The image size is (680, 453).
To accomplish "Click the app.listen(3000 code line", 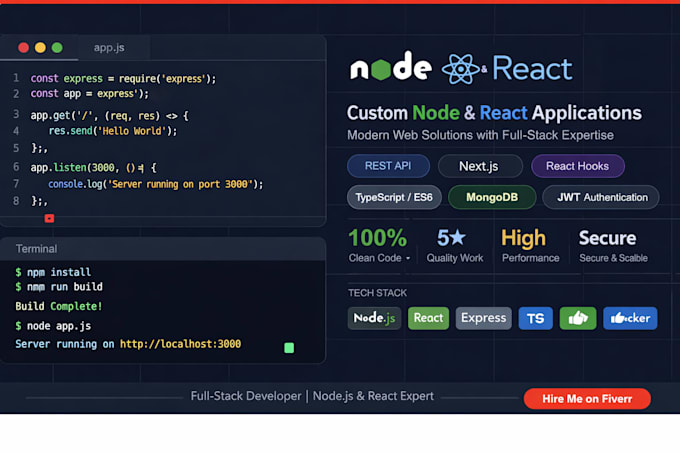I will point(93,168).
